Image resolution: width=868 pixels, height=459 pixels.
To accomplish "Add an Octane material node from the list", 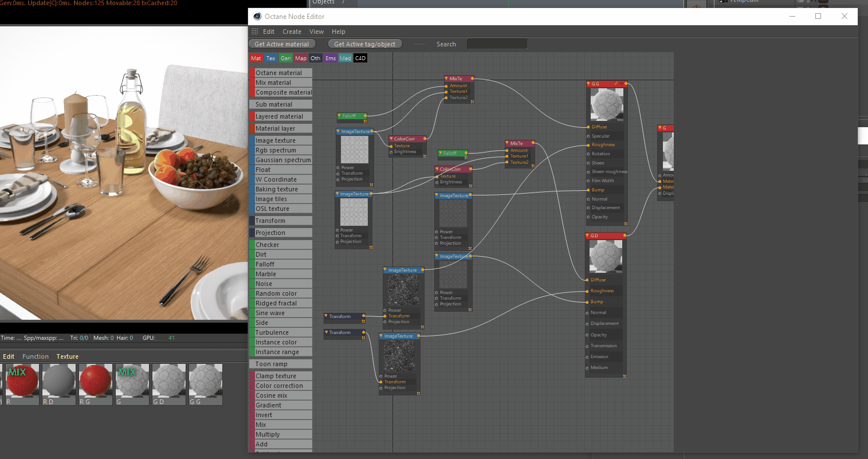I will 281,73.
